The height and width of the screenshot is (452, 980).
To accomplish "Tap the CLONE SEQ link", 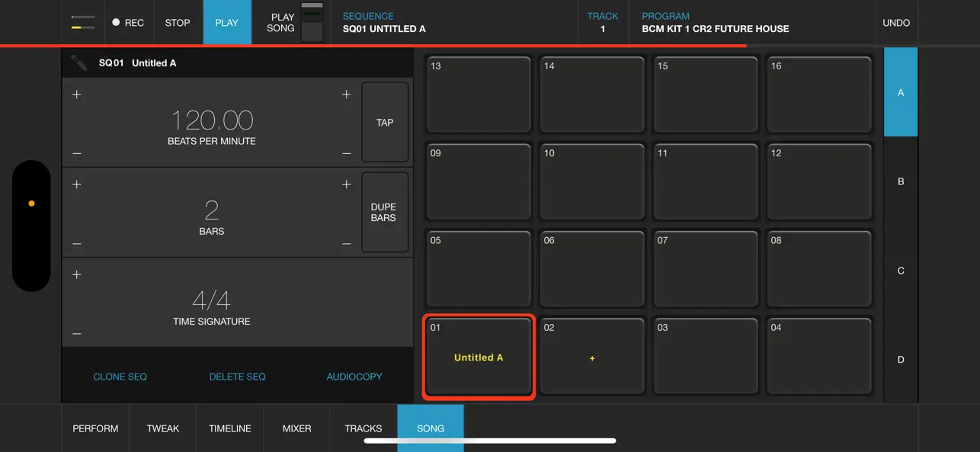I will (x=120, y=377).
